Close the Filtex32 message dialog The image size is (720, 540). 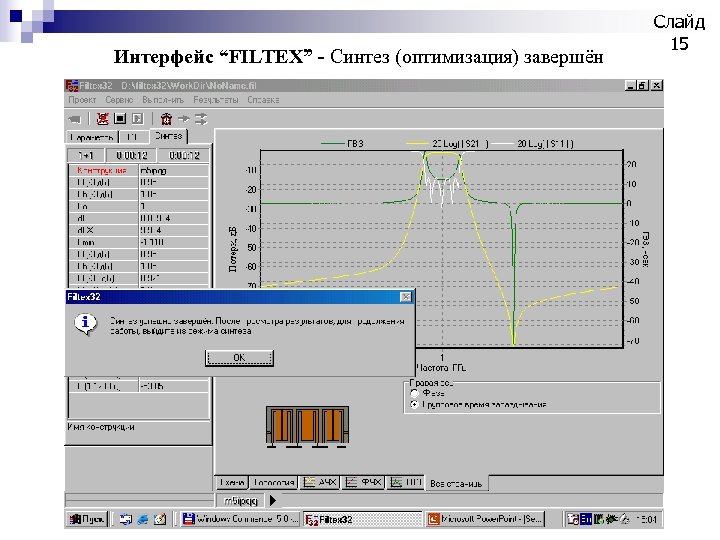406,297
